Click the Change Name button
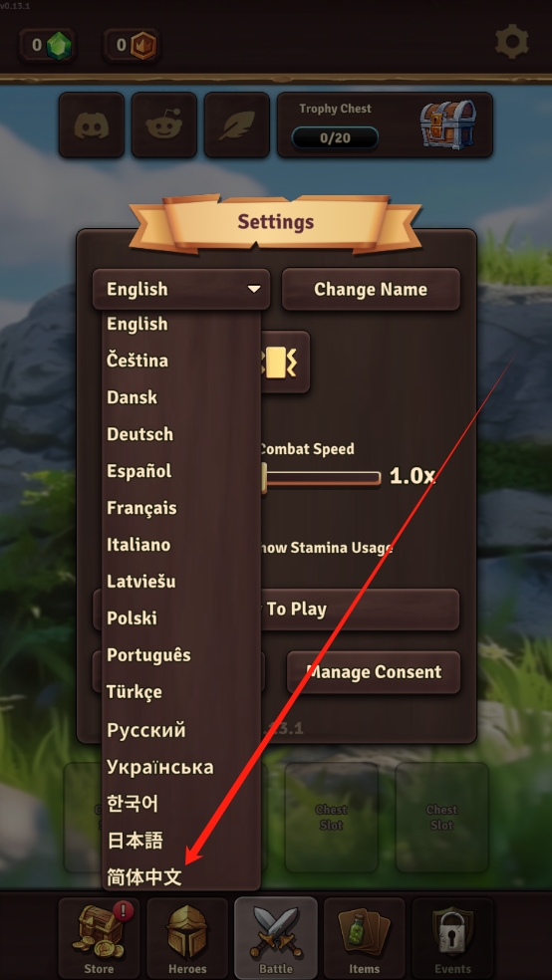 click(x=371, y=290)
